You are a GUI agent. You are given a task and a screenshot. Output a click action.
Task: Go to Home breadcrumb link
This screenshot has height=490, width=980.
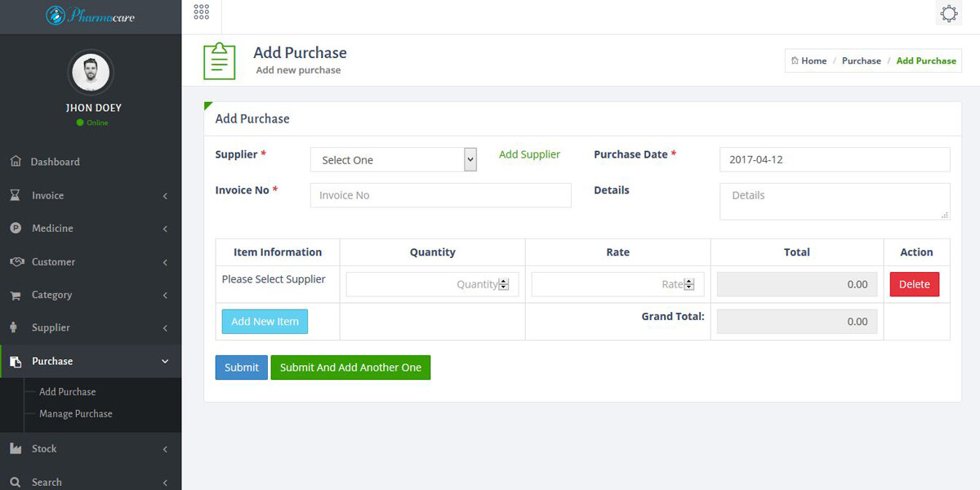[x=814, y=60]
